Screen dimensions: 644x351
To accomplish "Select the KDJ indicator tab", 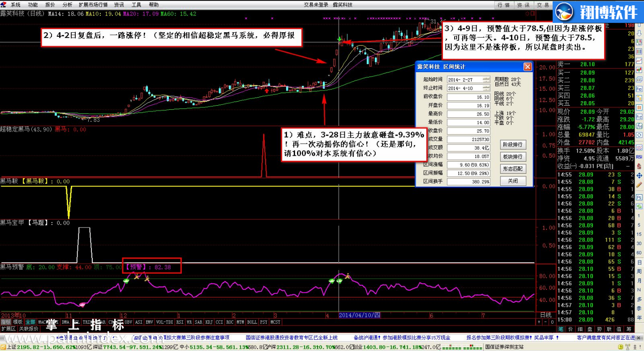I will (x=208, y=322).
